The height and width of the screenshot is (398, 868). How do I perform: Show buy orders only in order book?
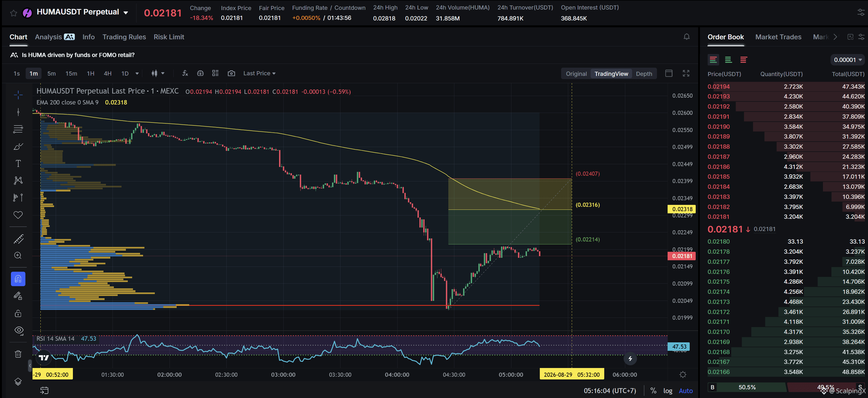click(728, 60)
